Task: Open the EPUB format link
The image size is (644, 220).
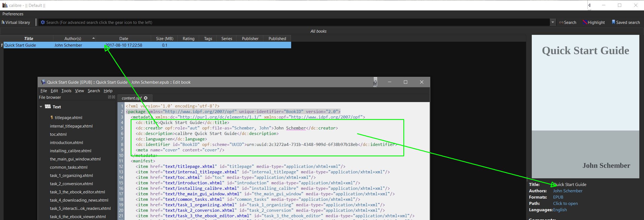Action: coord(558,197)
